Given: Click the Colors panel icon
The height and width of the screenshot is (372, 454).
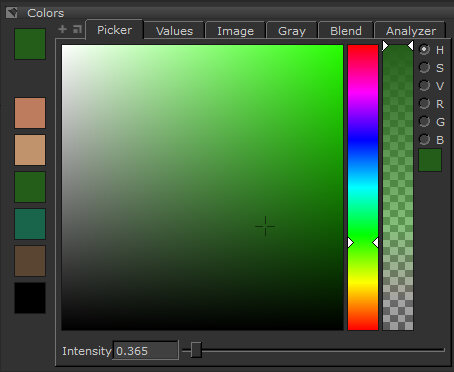Looking at the screenshot, I should pos(12,13).
